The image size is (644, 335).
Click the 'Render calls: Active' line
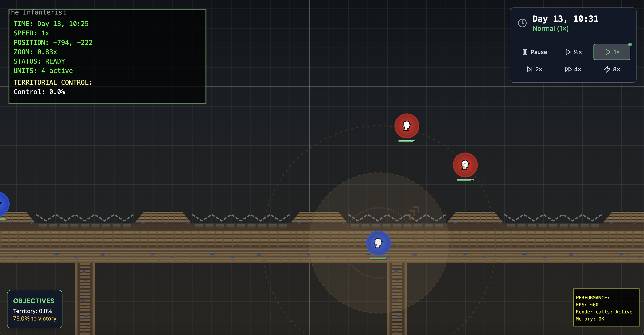point(604,312)
